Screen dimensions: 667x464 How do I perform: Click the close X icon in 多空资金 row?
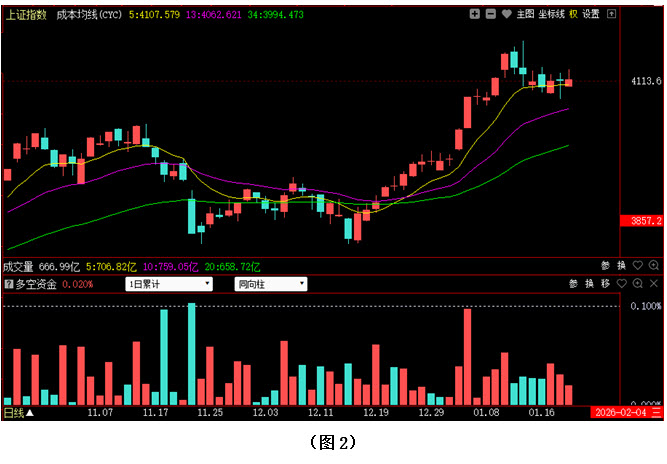tap(654, 284)
